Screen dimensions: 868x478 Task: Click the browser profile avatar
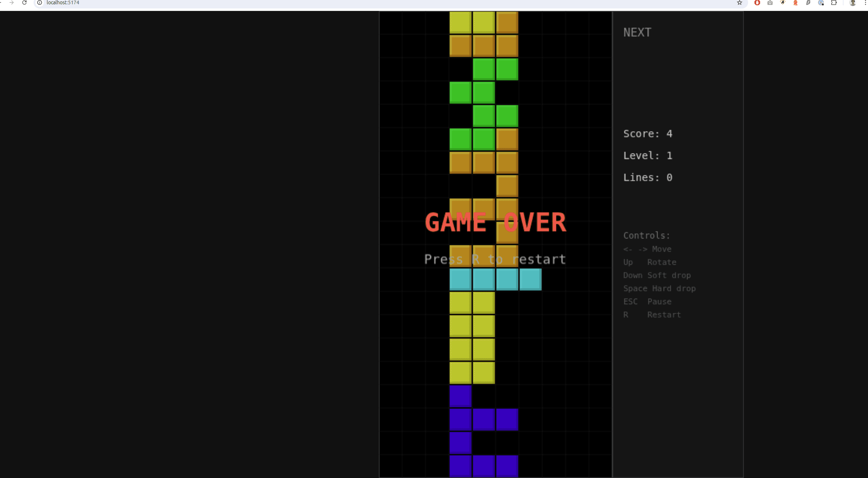(852, 2)
